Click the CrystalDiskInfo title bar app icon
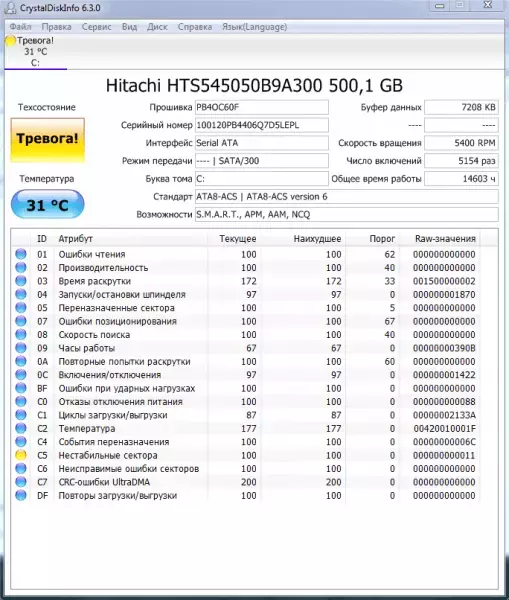This screenshot has height=600, width=509. (10, 8)
